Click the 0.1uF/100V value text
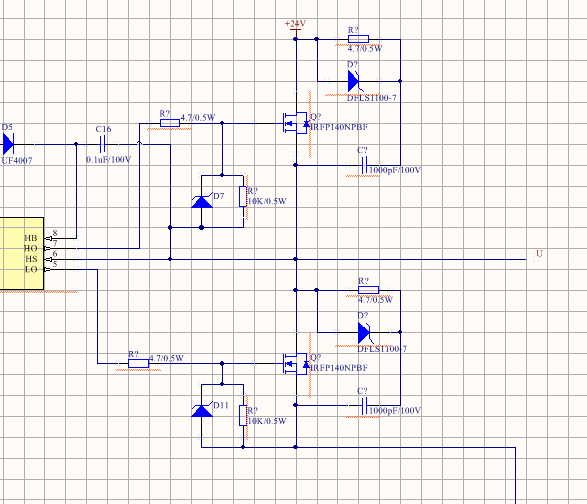The image size is (587, 504). click(x=109, y=160)
